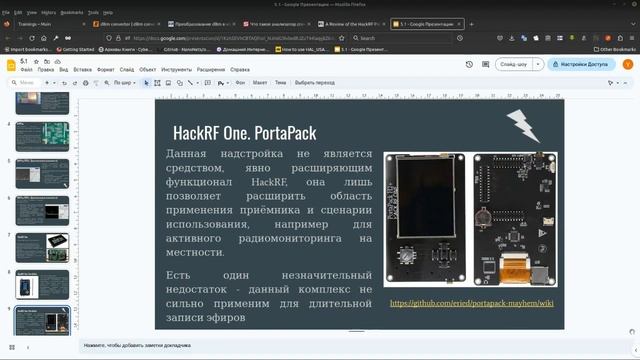Click the pointer icon at toolbar right
Screen dimensions: 640x360
point(611,83)
